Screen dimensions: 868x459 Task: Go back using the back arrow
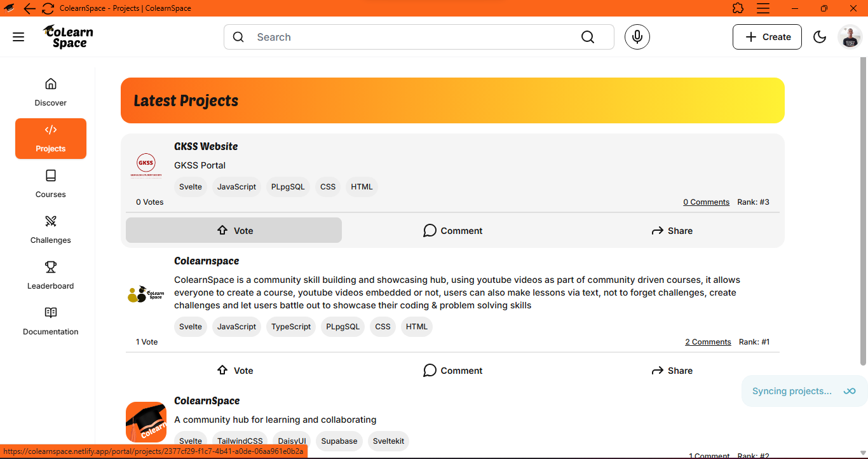click(x=29, y=8)
